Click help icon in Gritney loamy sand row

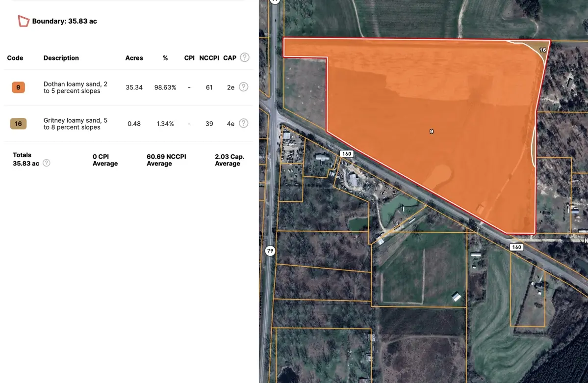[x=243, y=123]
